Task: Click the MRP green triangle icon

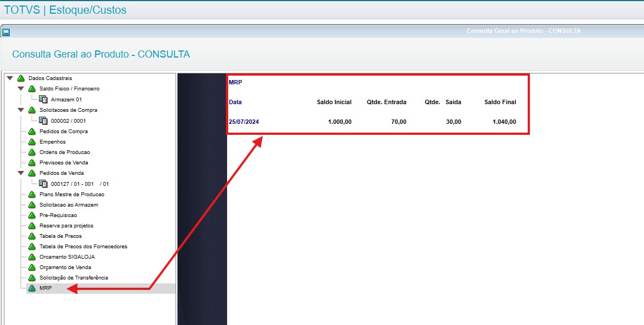Action: coord(32,288)
